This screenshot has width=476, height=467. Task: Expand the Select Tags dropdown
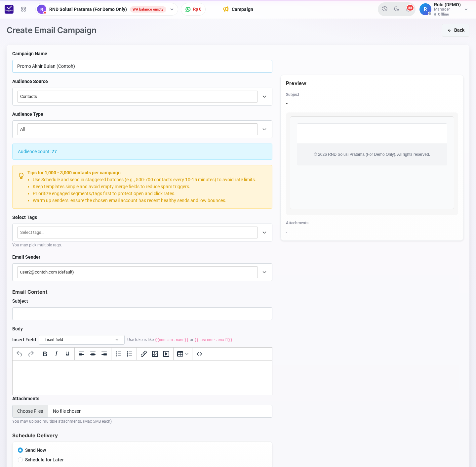click(142, 233)
